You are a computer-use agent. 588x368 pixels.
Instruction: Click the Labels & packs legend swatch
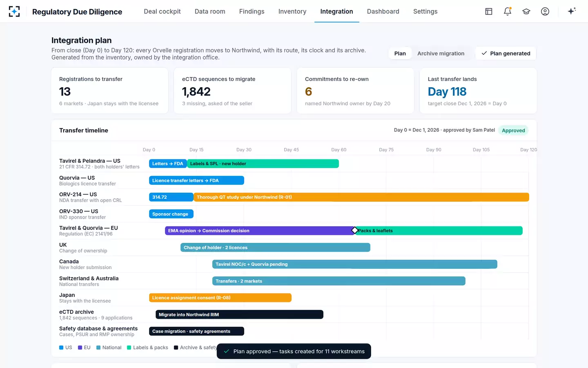click(129, 348)
